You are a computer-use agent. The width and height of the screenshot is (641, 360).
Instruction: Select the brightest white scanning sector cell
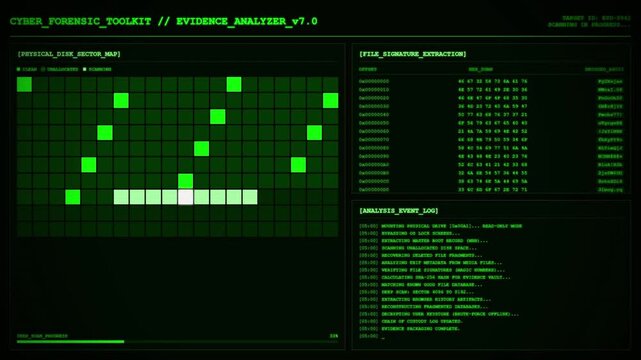185,197
